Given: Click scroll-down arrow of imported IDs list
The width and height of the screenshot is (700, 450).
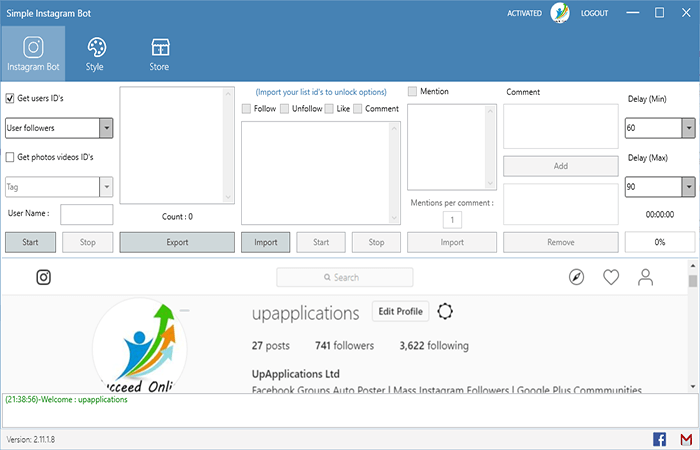Looking at the screenshot, I should click(394, 218).
